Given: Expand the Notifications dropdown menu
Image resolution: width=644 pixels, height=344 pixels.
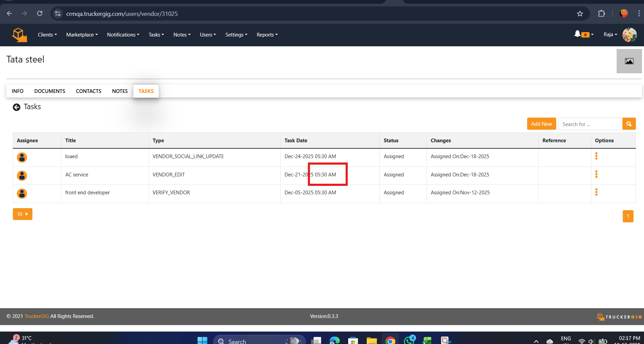Looking at the screenshot, I should pyautogui.click(x=123, y=35).
